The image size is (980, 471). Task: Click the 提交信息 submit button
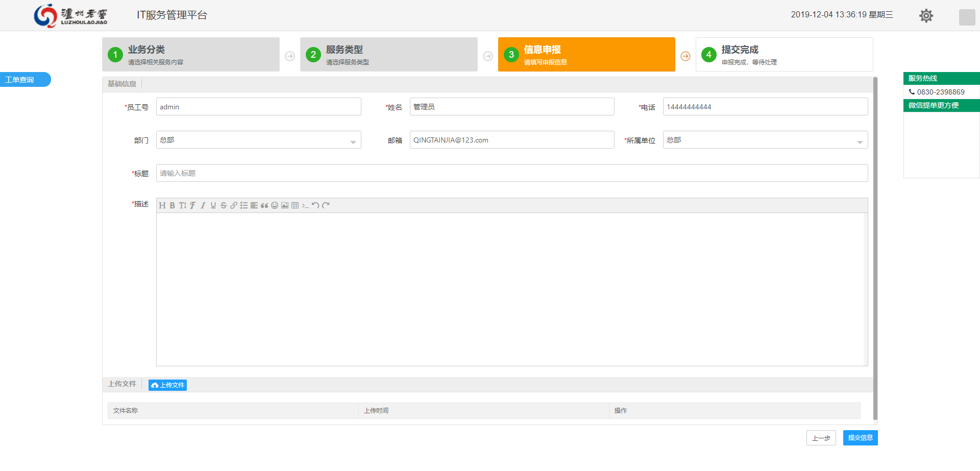click(860, 438)
